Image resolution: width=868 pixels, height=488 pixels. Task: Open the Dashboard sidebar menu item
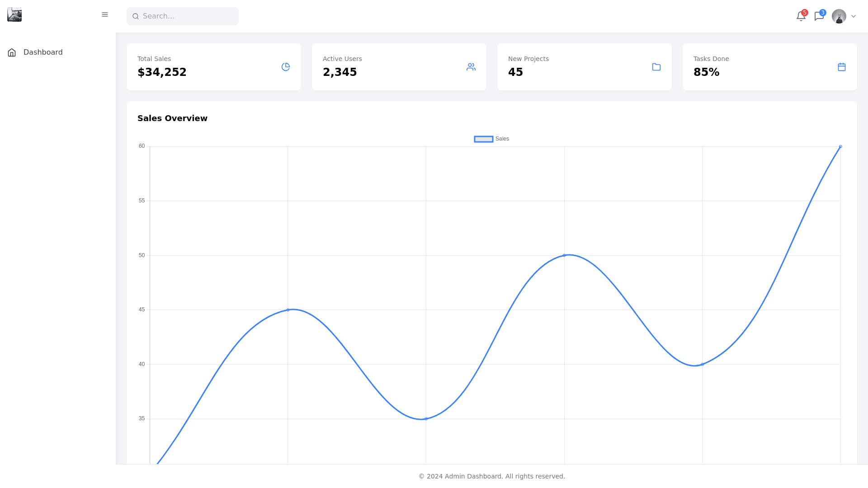43,52
